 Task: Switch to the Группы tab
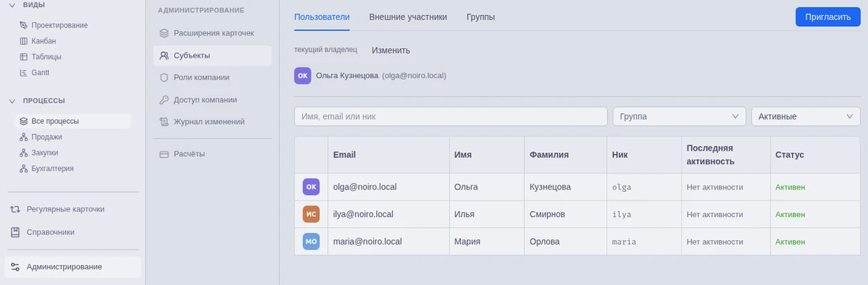[x=481, y=17]
